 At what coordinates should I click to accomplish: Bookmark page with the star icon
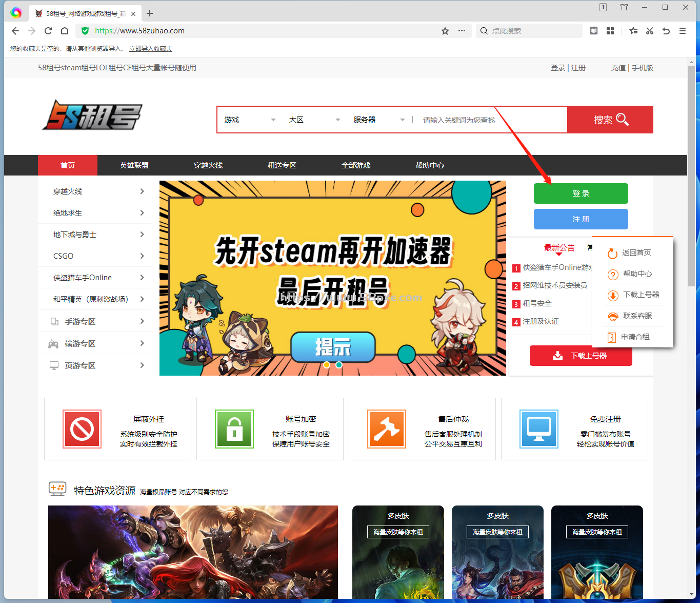(445, 31)
